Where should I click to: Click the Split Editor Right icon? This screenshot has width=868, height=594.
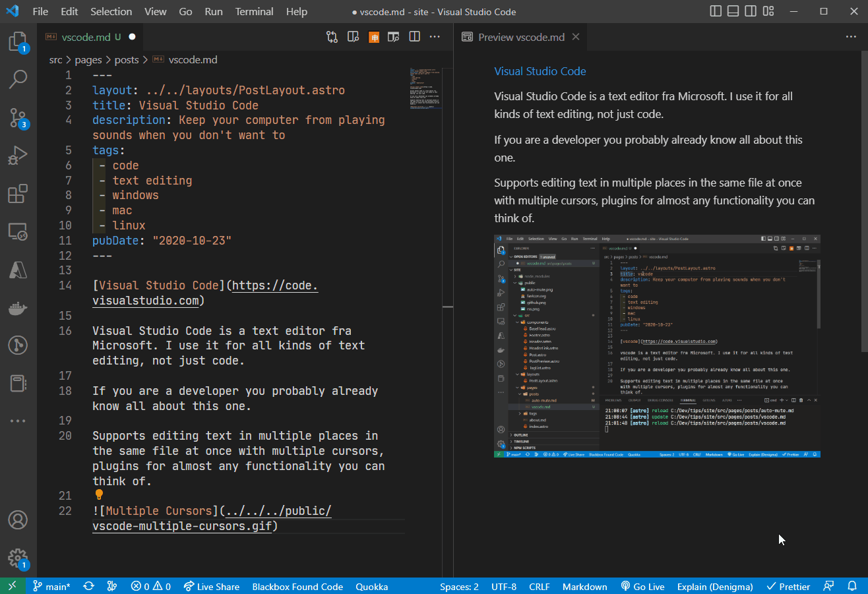coord(415,38)
